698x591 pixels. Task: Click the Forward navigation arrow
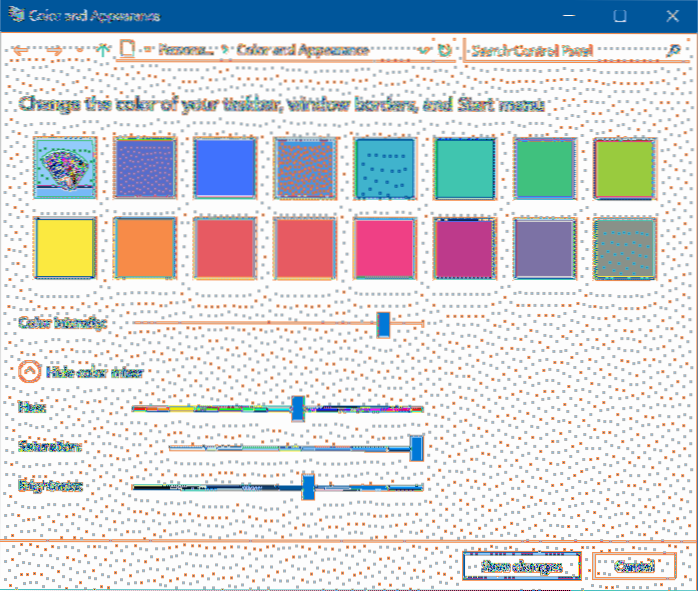[x=54, y=49]
